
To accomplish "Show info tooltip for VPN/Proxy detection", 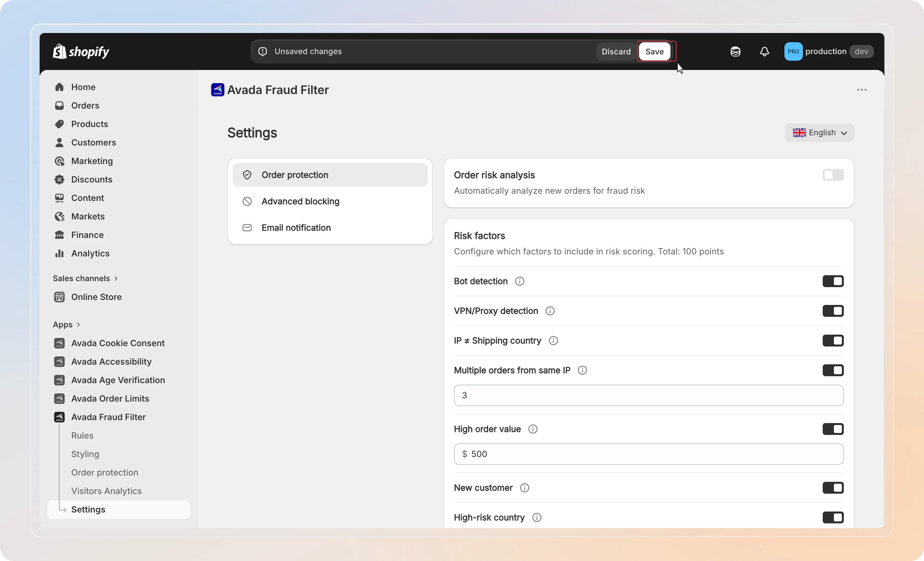I will (550, 311).
